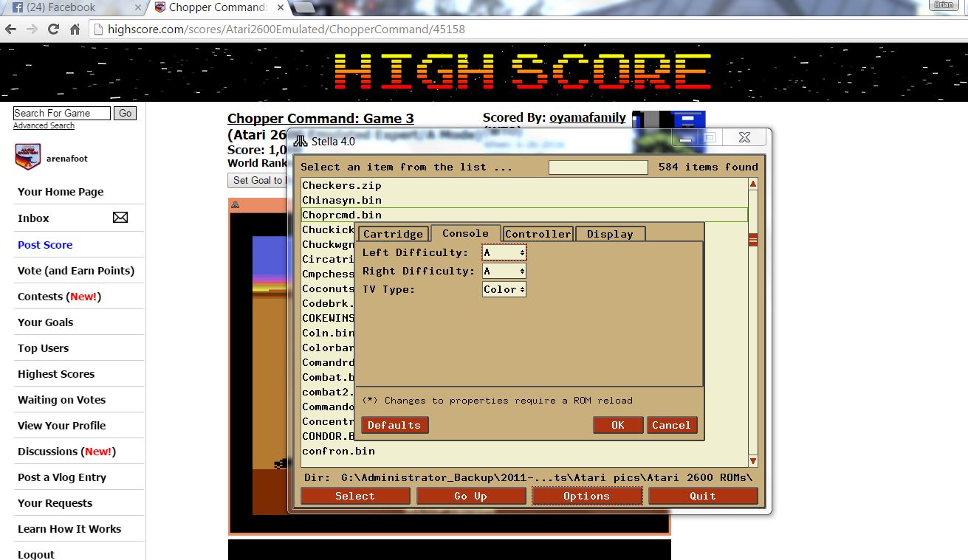The image size is (968, 560).
Task: Confirm with the OK button
Action: 618,425
